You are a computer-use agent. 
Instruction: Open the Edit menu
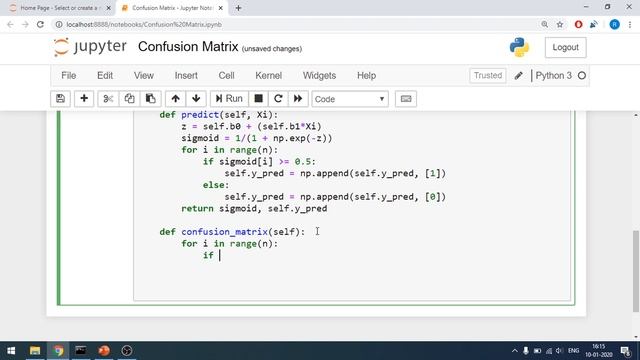105,76
